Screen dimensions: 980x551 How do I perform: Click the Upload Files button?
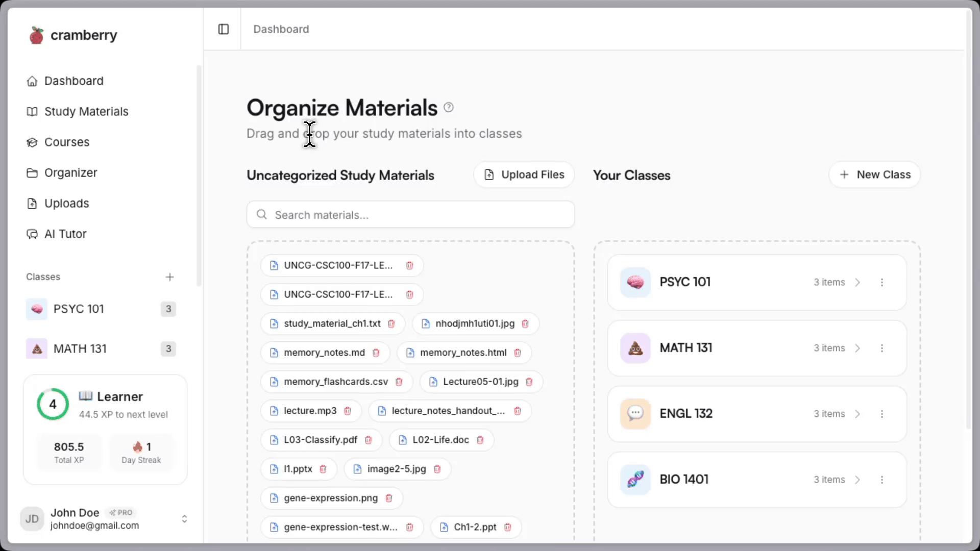pyautogui.click(x=524, y=174)
